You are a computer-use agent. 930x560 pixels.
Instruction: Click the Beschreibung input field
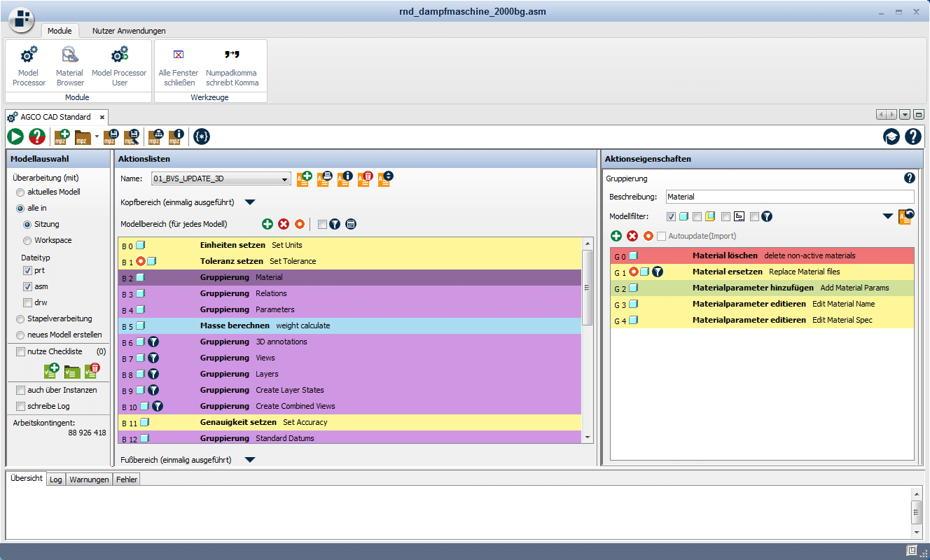pyautogui.click(x=789, y=197)
